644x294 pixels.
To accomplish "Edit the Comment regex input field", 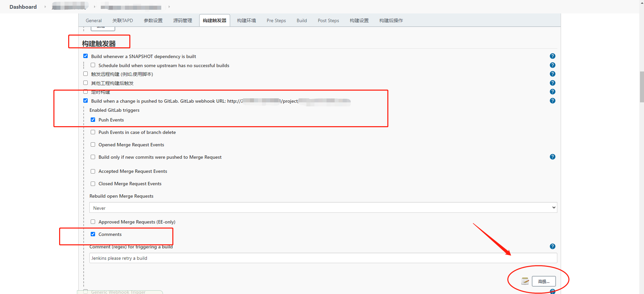I will [323, 258].
